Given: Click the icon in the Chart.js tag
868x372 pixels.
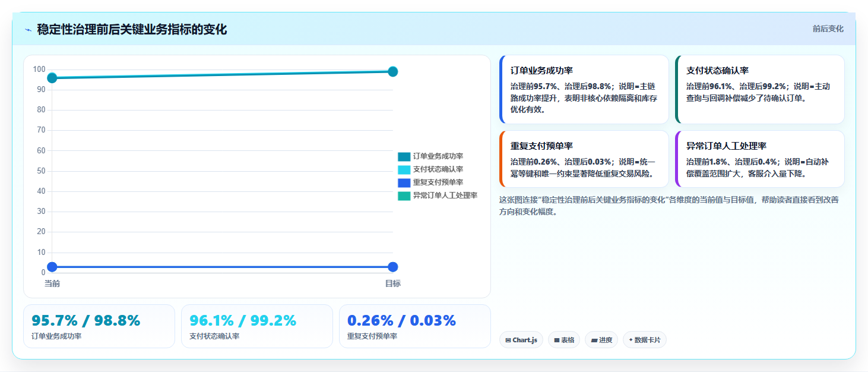Looking at the screenshot, I should pos(508,341).
